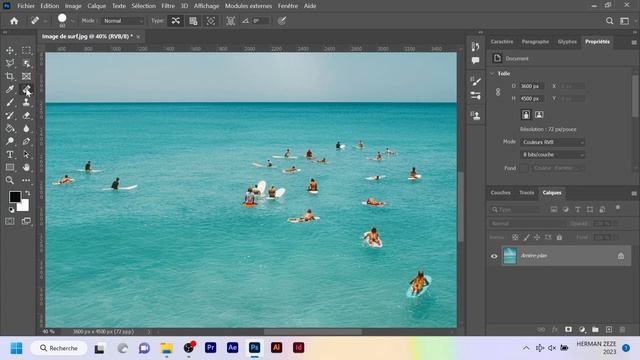This screenshot has height=360, width=640.
Task: Select the Lasso tool
Action: [x=10, y=63]
